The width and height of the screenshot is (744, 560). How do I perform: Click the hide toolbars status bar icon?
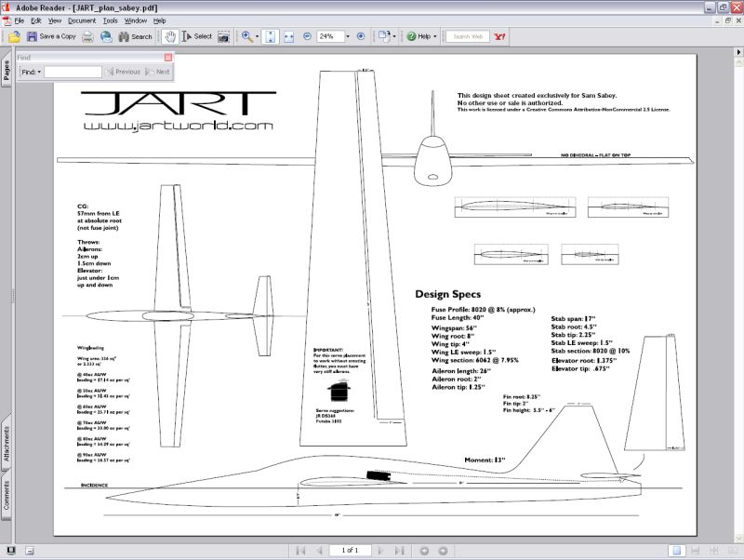[30, 551]
